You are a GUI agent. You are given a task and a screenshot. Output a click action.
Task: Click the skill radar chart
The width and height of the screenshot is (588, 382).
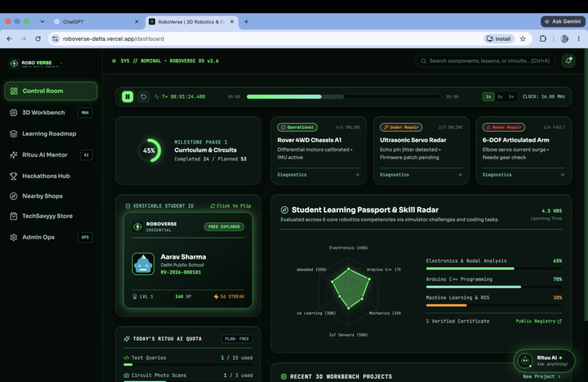pyautogui.click(x=349, y=292)
